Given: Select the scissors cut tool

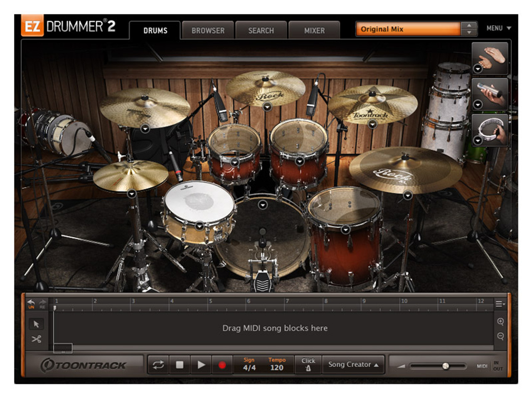Looking at the screenshot, I should 36,339.
